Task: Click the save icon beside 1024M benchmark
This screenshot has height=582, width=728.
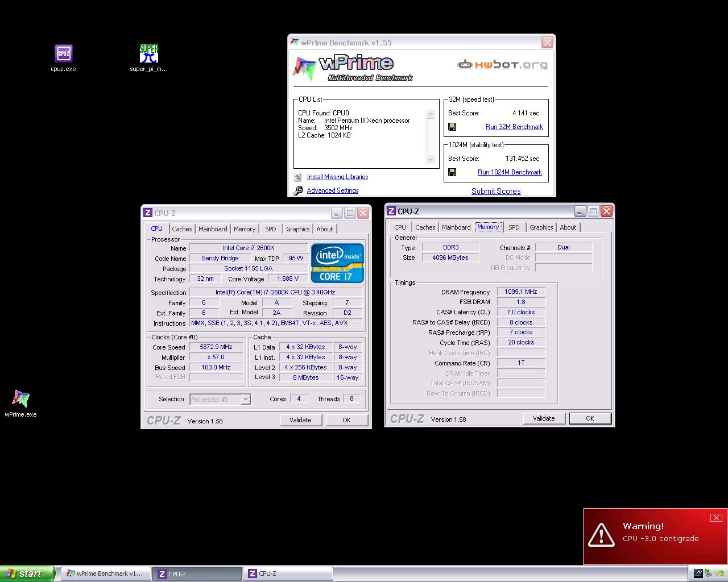Action: point(452,172)
